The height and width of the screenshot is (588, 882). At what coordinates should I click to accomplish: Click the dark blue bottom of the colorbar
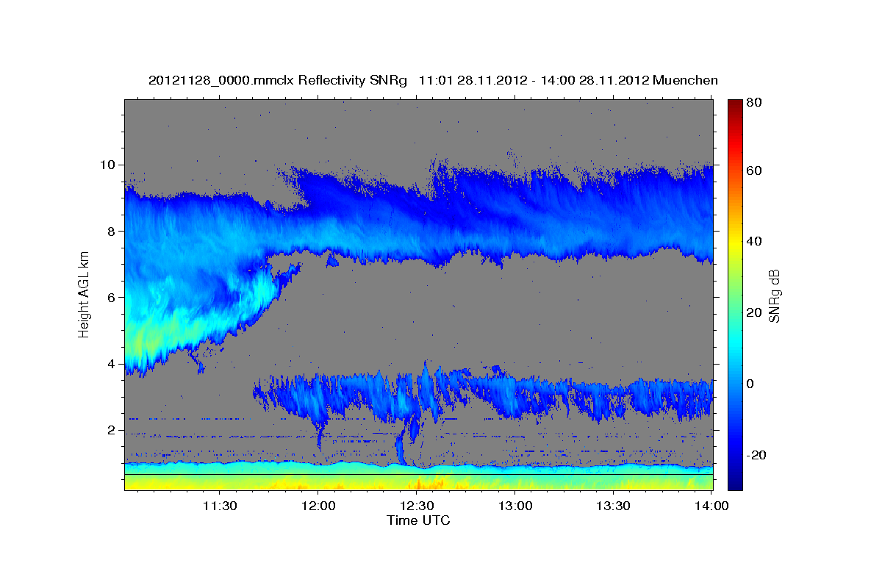coord(735,478)
